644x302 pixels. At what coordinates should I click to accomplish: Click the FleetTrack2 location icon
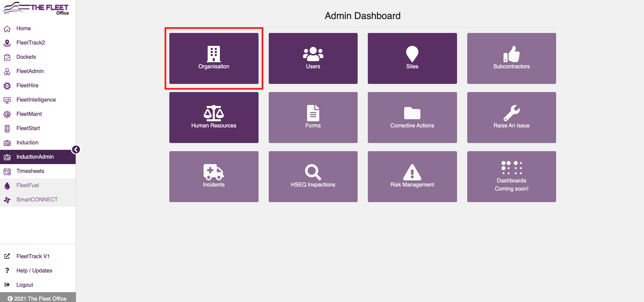pos(7,43)
